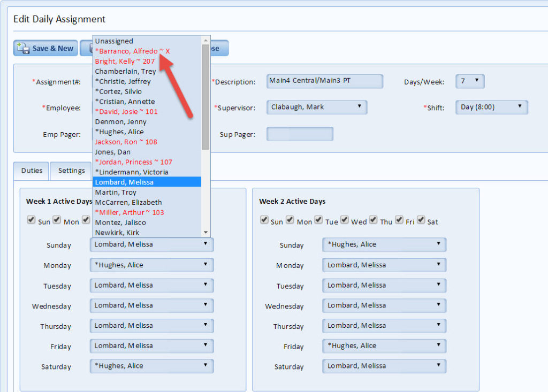Open the Days/Week dropdown
Image resolution: width=548 pixels, height=392 pixels.
click(470, 81)
